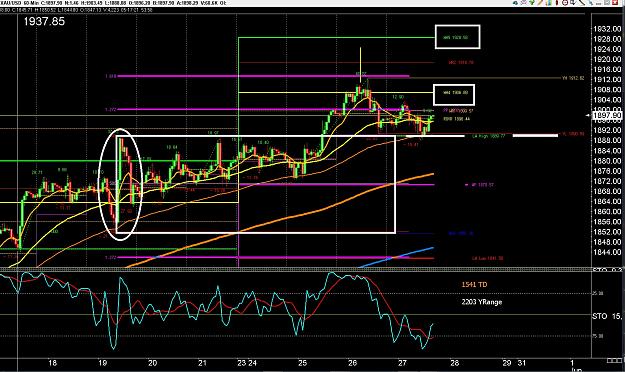Click the three small squares at bottom-right corner
This screenshot has height=372, width=625.
[614, 360]
